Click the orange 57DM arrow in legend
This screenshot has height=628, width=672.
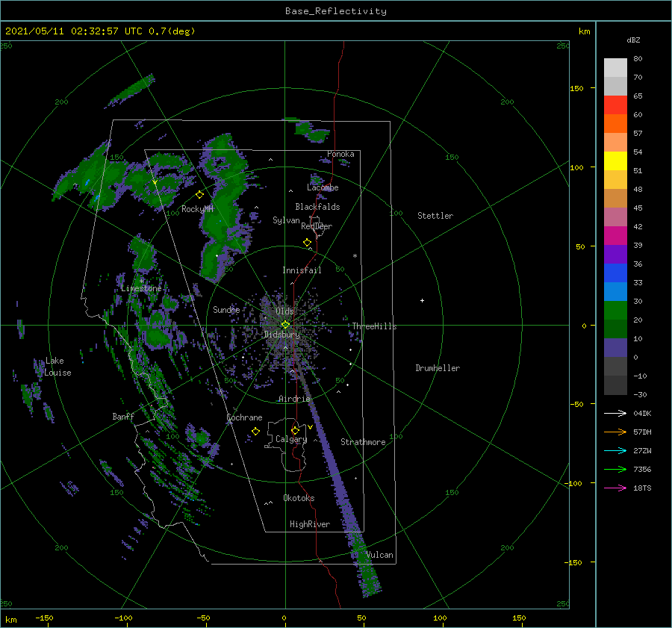pos(615,432)
